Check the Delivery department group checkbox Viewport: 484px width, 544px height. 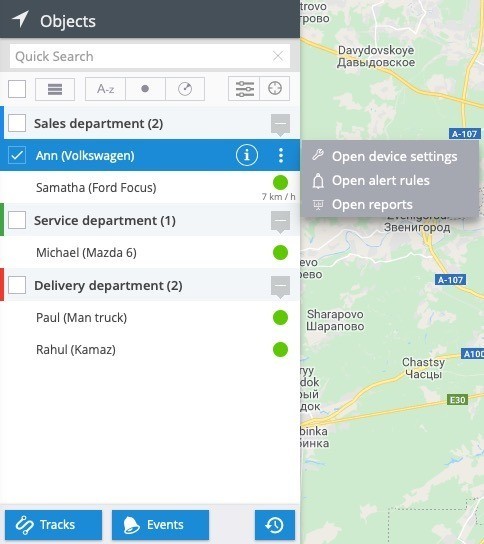point(17,285)
